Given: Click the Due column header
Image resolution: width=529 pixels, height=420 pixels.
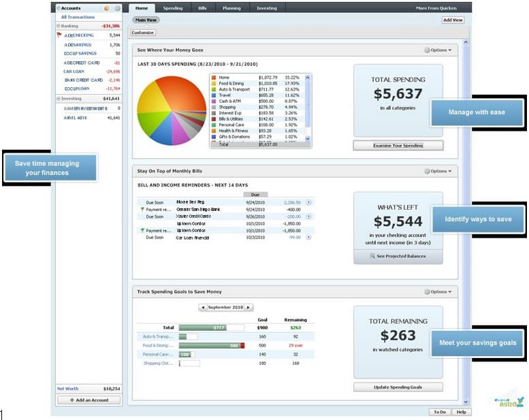Looking at the screenshot, I should (255, 195).
